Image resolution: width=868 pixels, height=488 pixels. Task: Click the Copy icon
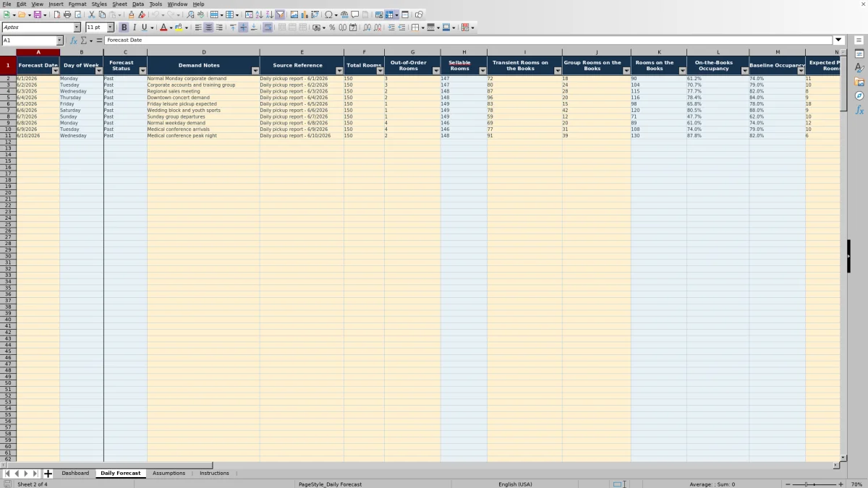(102, 14)
